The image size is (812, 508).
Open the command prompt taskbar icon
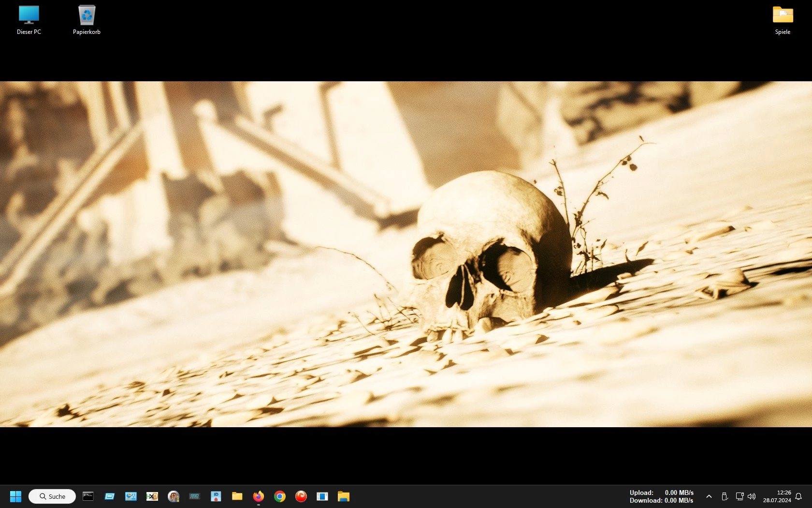[88, 496]
